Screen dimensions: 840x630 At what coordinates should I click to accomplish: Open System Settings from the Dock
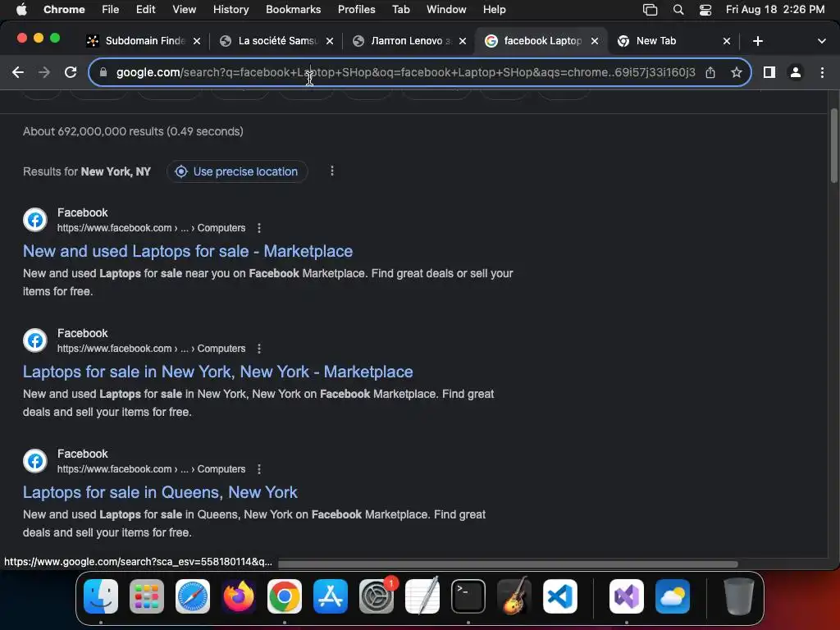coord(377,596)
